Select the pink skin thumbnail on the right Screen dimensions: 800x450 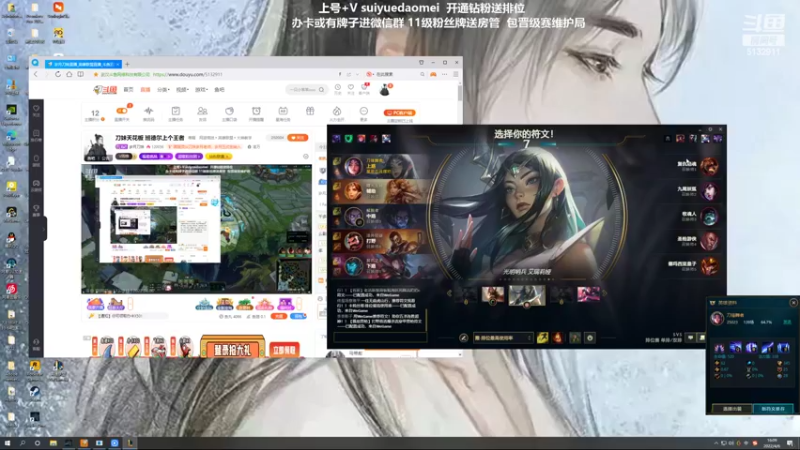pyautogui.click(x=588, y=294)
